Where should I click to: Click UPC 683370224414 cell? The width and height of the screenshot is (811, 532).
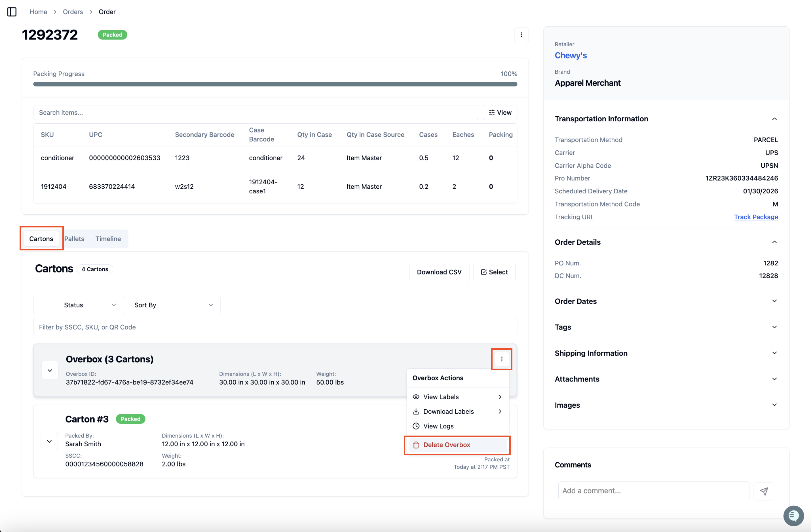point(112,186)
